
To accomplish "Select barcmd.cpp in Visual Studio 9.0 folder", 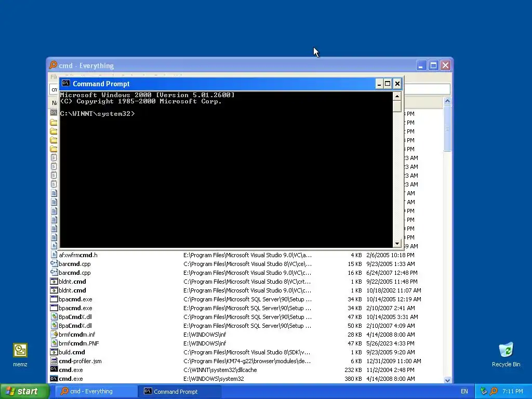I will click(75, 272).
